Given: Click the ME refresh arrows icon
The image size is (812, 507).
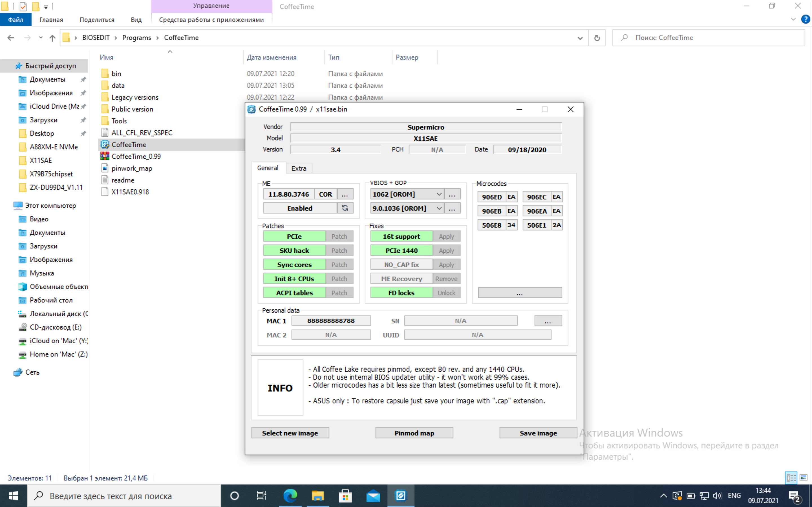Looking at the screenshot, I should [345, 208].
